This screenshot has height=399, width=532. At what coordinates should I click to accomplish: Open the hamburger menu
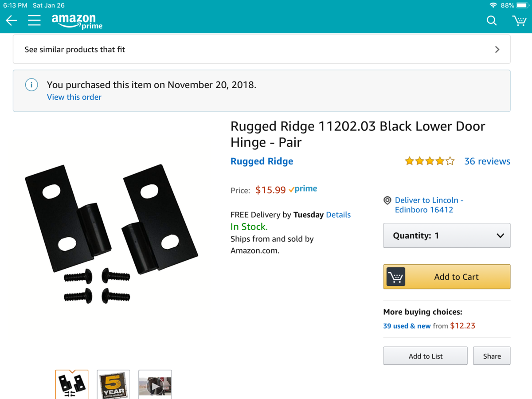pos(34,20)
